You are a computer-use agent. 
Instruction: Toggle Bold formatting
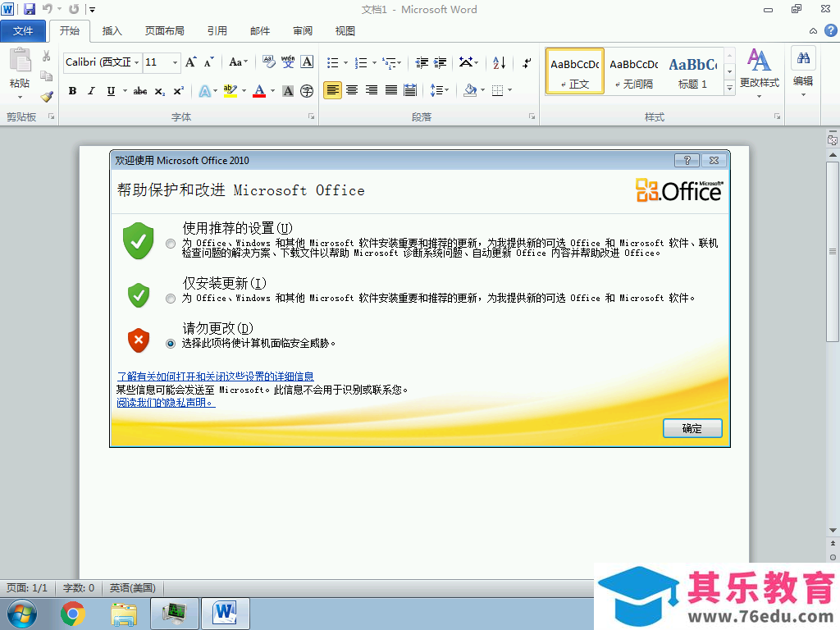click(72, 91)
